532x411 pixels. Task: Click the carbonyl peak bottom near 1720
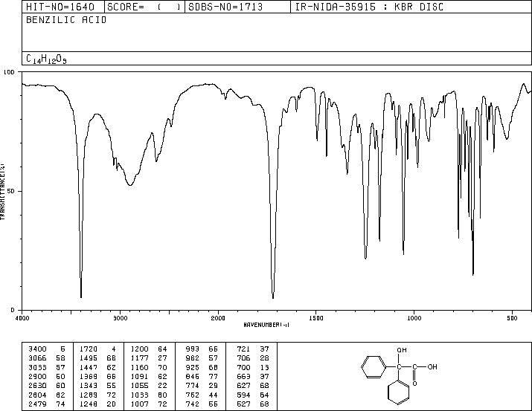point(273,297)
